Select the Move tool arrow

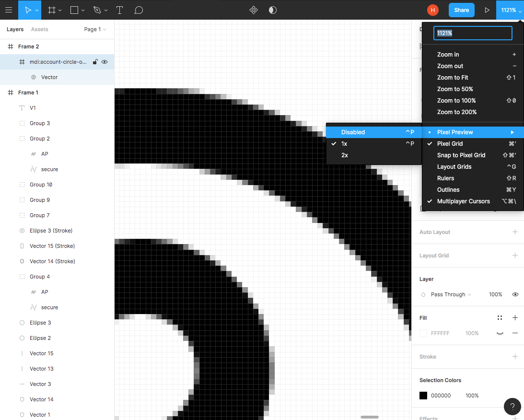(27, 10)
